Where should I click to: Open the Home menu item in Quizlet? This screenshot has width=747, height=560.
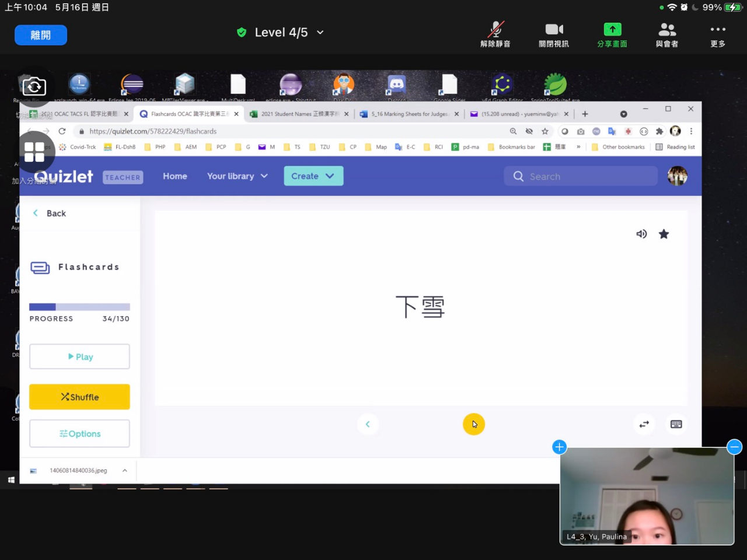coord(175,176)
